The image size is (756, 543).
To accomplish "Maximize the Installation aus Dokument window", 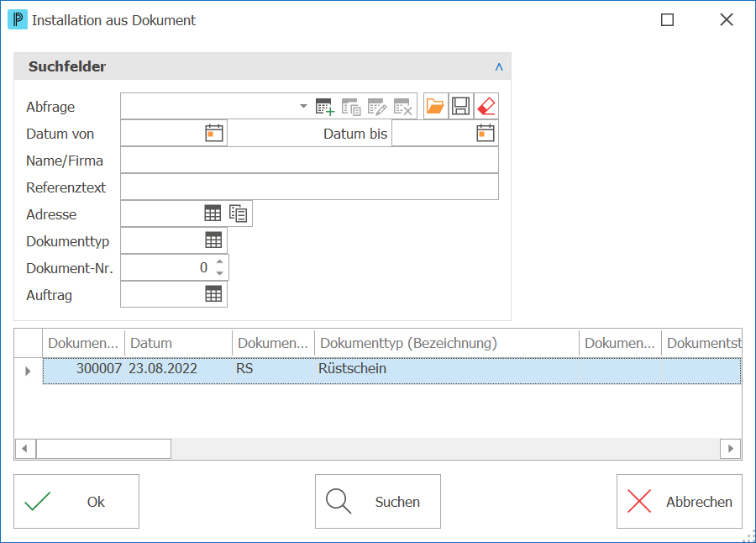I will tap(667, 20).
